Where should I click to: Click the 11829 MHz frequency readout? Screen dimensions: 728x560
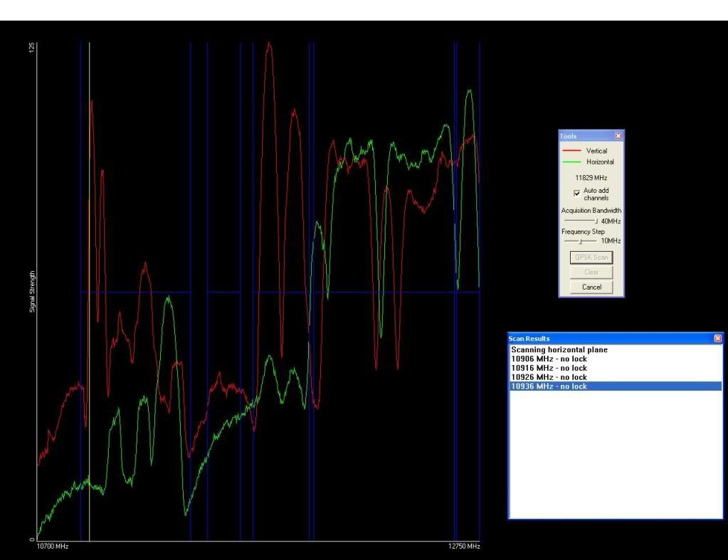click(x=591, y=177)
